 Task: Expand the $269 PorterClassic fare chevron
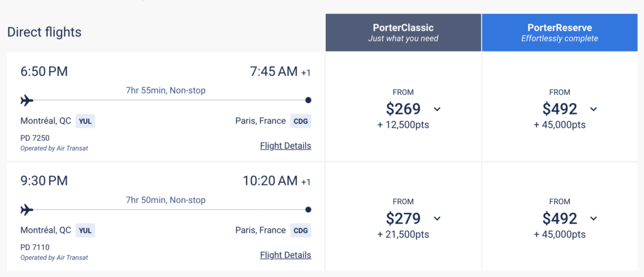click(x=437, y=109)
